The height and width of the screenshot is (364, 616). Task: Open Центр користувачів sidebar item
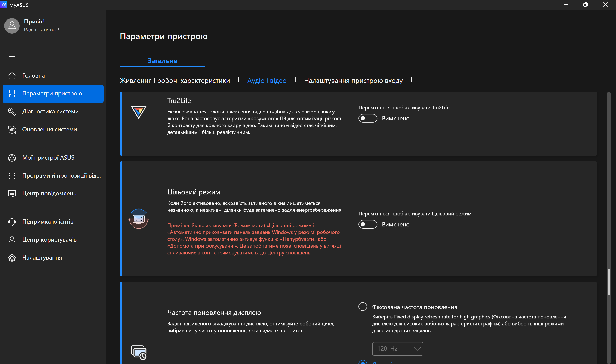[x=49, y=240]
